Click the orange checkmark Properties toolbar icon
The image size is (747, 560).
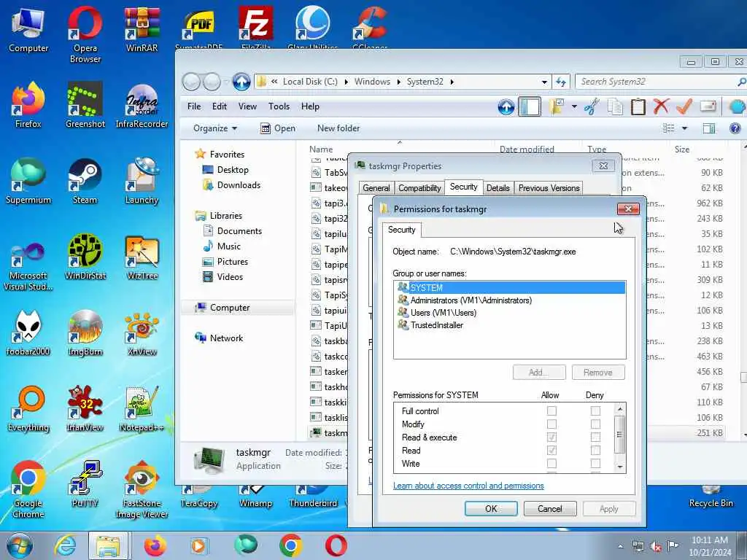coord(684,106)
